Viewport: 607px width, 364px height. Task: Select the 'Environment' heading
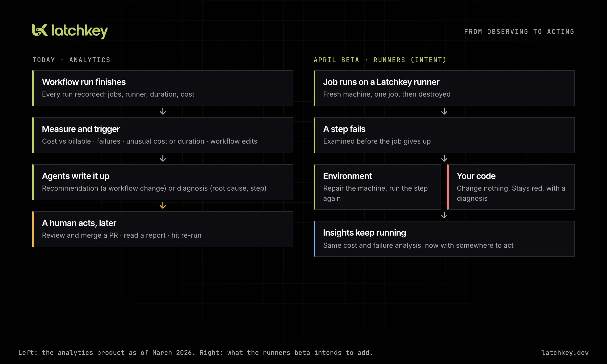(348, 176)
